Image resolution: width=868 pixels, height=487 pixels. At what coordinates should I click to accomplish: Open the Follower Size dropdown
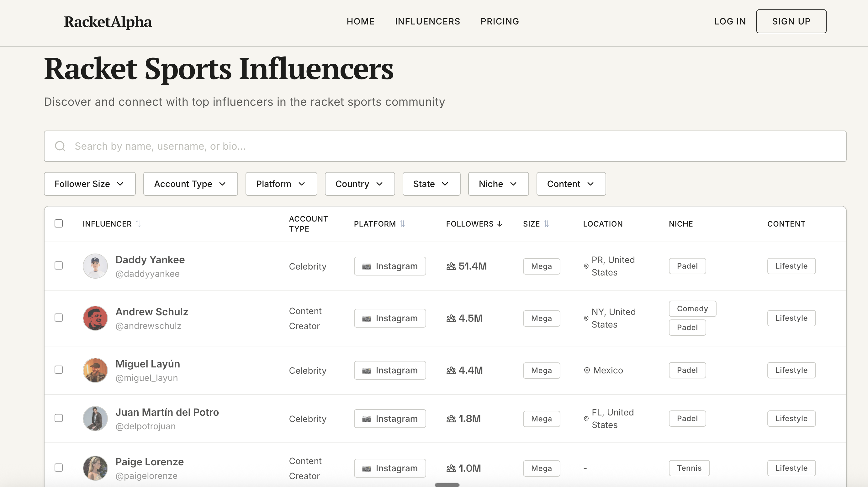[90, 184]
